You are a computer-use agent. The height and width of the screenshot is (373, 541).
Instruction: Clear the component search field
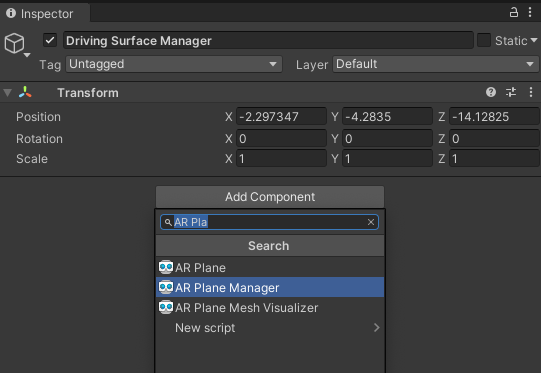tap(371, 222)
